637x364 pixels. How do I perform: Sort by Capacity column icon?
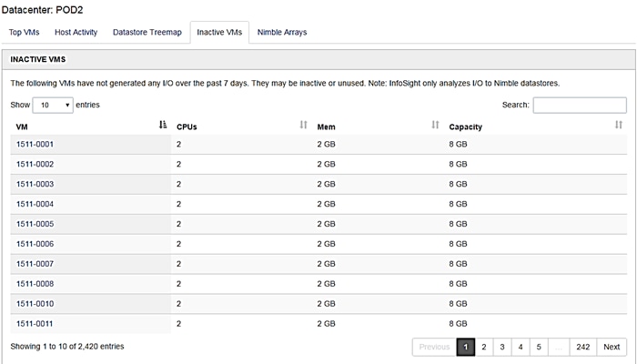[x=618, y=125]
